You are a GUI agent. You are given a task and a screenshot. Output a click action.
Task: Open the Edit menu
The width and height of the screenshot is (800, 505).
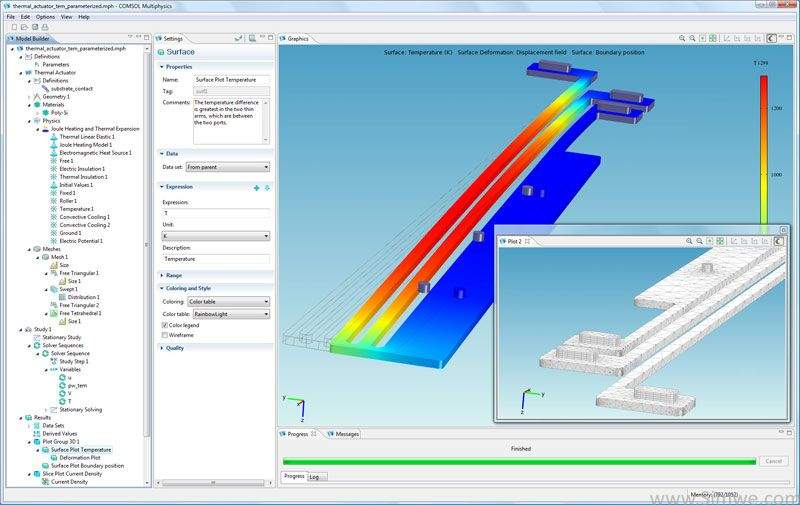point(26,17)
